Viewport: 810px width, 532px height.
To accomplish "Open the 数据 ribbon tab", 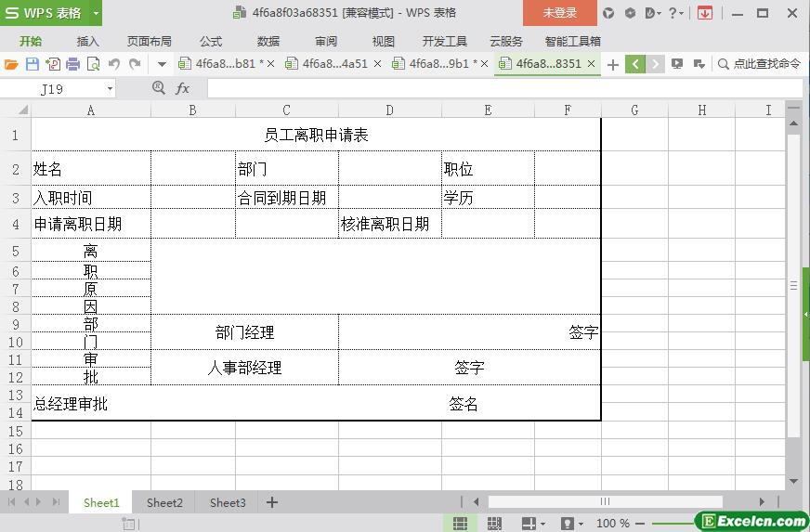I will pos(268,42).
